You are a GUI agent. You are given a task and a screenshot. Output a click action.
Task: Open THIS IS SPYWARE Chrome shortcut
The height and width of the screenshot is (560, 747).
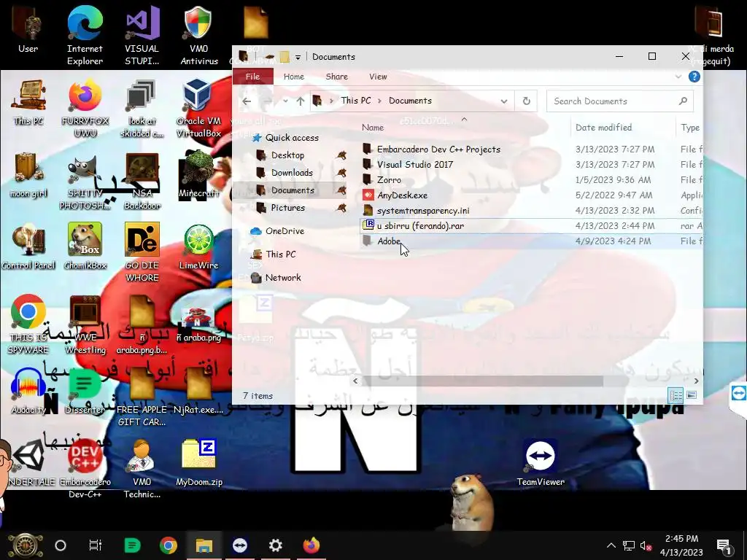point(28,325)
